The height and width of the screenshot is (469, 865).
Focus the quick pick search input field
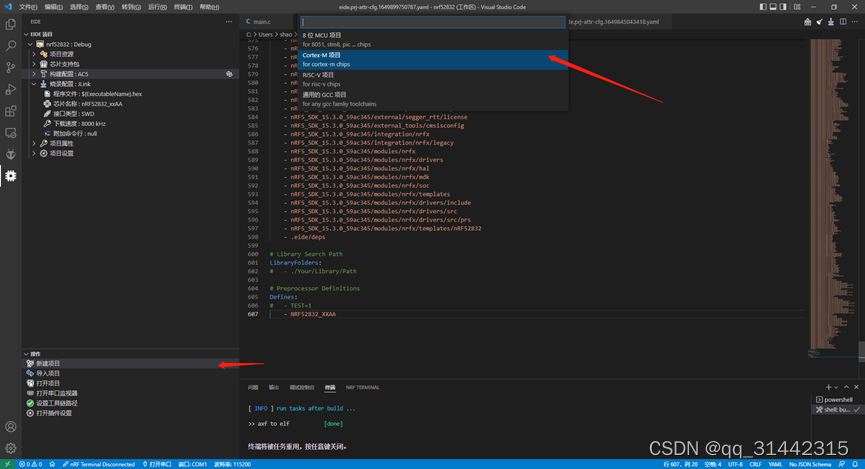point(433,22)
